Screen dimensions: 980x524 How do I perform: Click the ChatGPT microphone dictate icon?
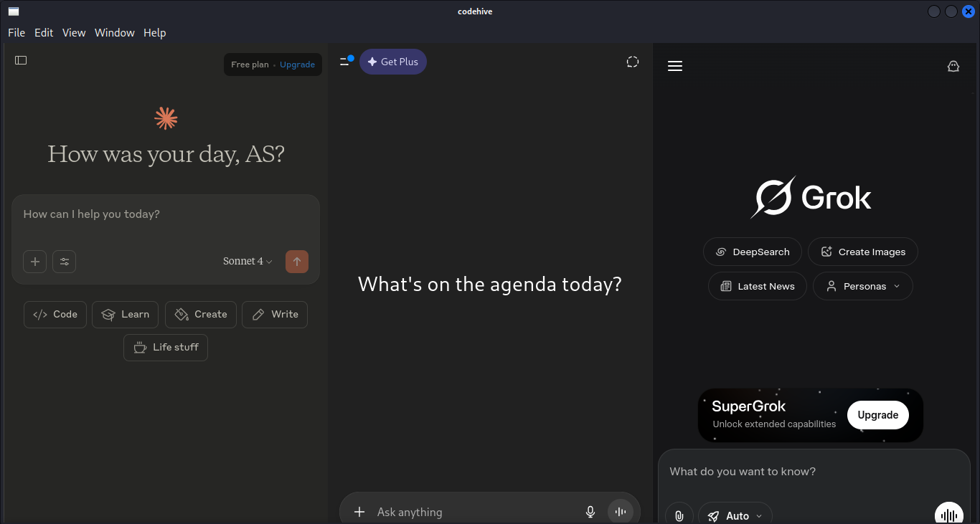click(590, 512)
